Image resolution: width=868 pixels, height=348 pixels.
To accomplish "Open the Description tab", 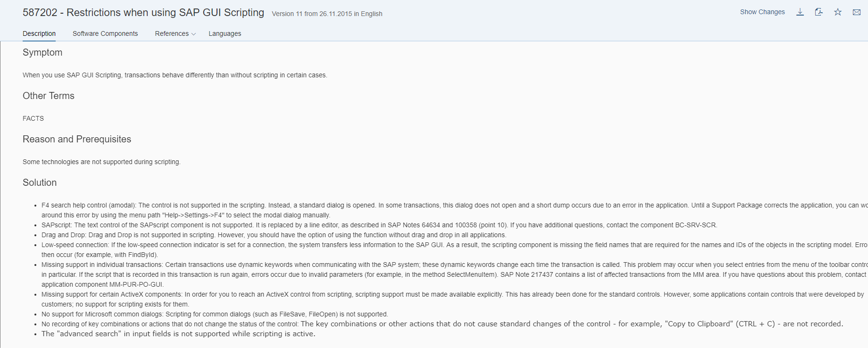I will click(39, 33).
